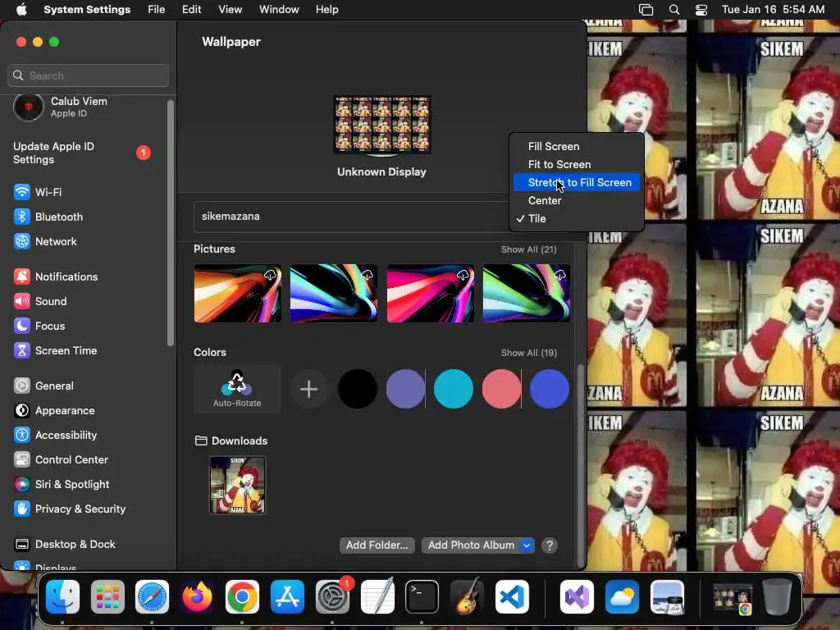Open the Apple menu
This screenshot has width=840, height=630.
pyautogui.click(x=21, y=10)
